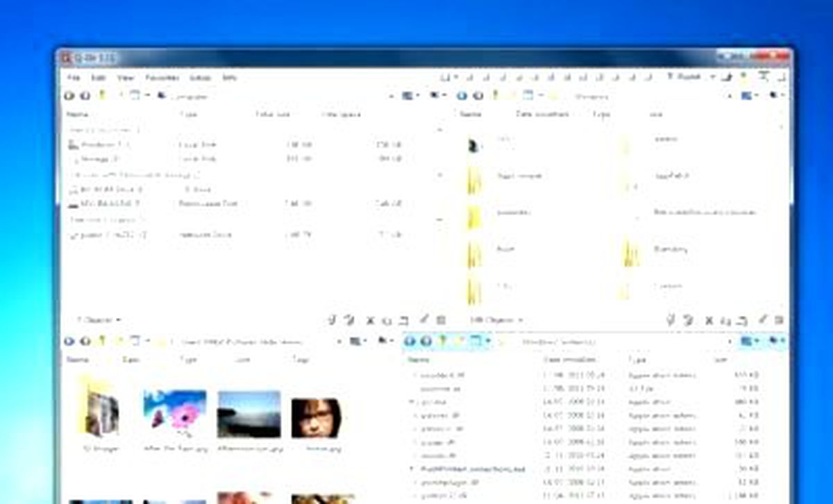Viewport: 833px width, 504px height.
Task: Open the Edit menu
Action: tap(99, 78)
